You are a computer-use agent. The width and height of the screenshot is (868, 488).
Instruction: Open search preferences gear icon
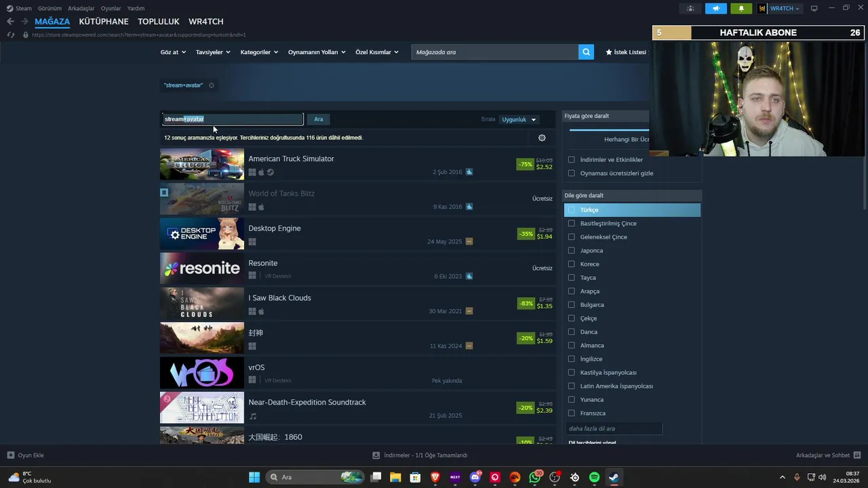pos(542,138)
